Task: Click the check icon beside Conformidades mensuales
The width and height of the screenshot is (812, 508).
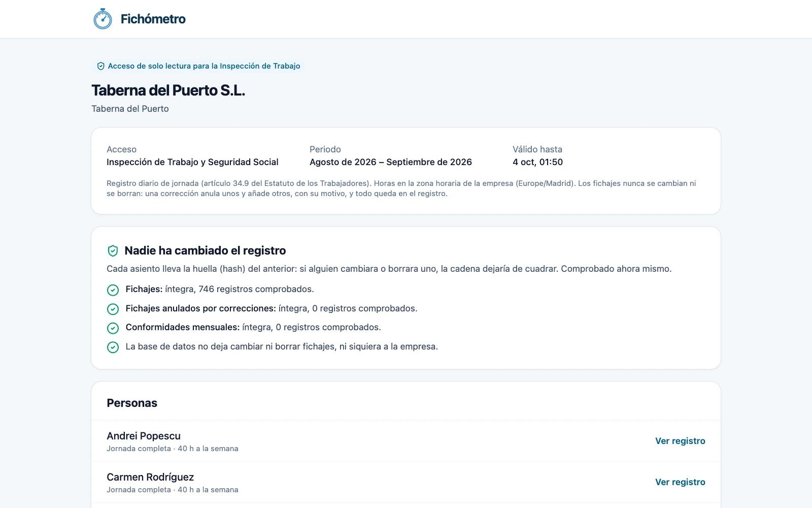Action: click(x=113, y=328)
